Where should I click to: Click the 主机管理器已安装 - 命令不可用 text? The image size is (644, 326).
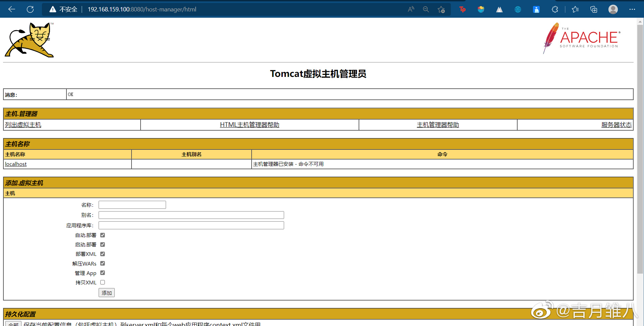click(288, 164)
